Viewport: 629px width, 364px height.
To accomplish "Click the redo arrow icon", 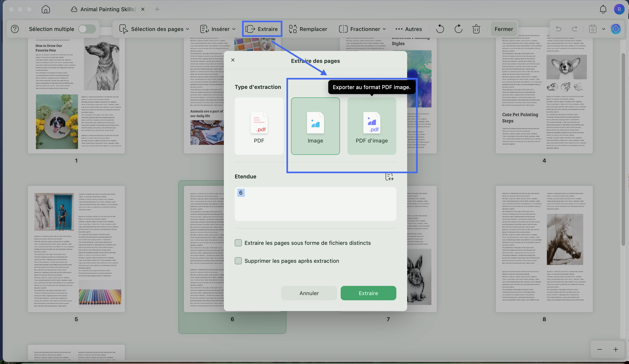I will click(x=575, y=29).
